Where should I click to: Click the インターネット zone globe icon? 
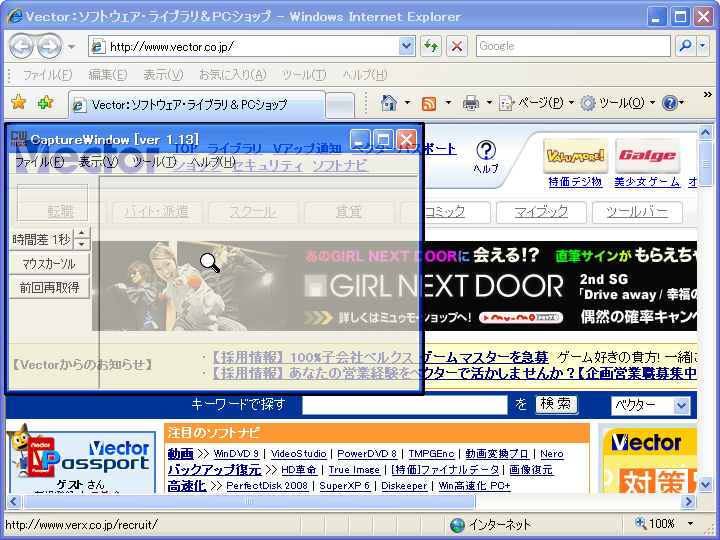pyautogui.click(x=457, y=524)
